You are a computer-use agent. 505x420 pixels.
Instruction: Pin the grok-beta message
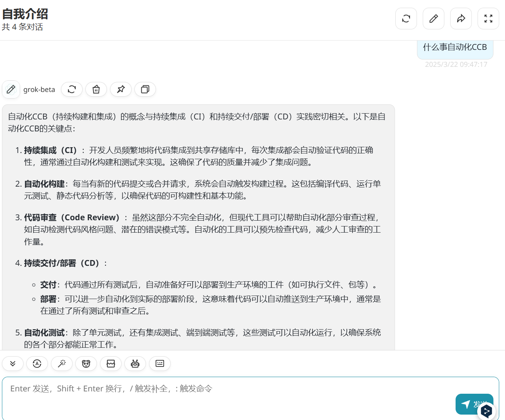[121, 89]
